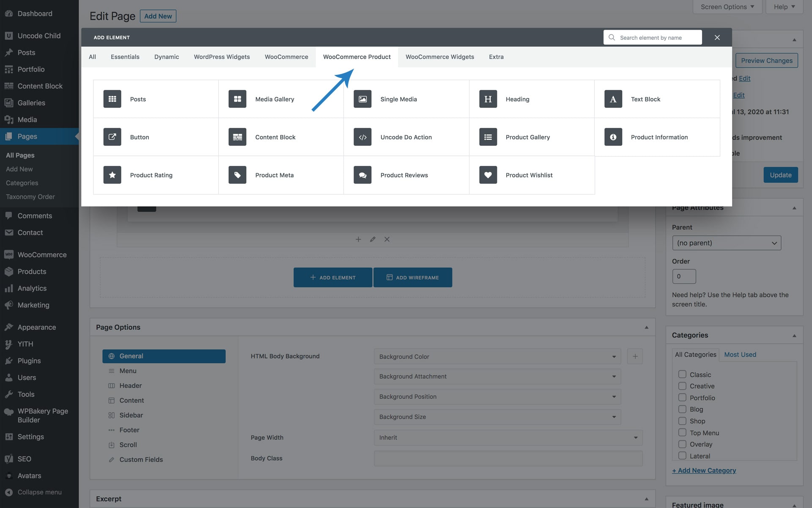
Task: Select the Uncode Do Action code icon
Action: coord(362,137)
